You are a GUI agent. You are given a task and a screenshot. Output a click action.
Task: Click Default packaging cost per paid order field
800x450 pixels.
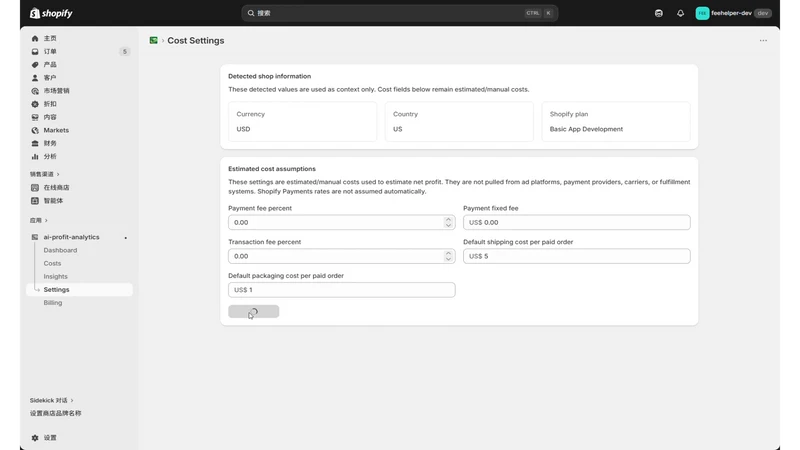click(341, 290)
